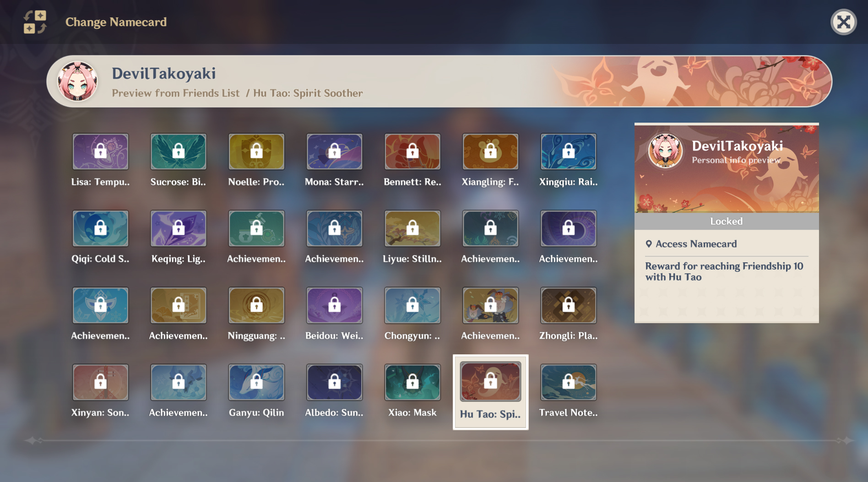Select the Sucrose namecard with green wings

179,152
